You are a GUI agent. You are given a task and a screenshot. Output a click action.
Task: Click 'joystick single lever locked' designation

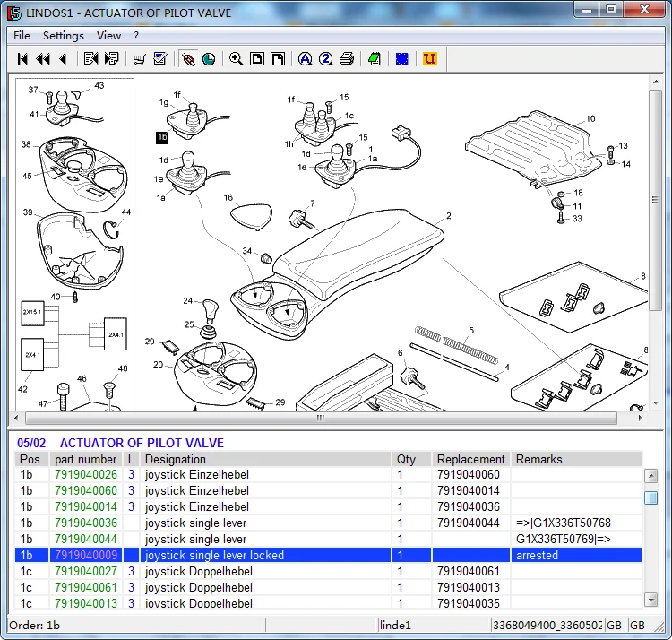click(x=214, y=555)
